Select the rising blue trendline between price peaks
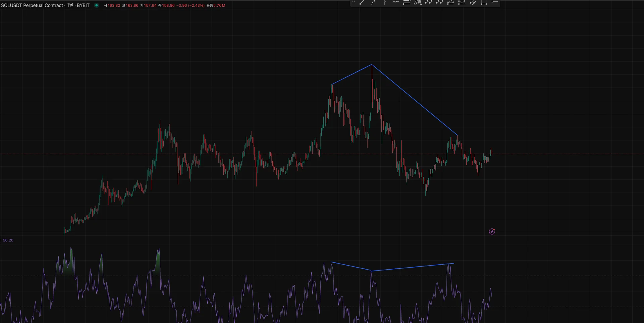Screen dimensions: 644x323 [352, 74]
